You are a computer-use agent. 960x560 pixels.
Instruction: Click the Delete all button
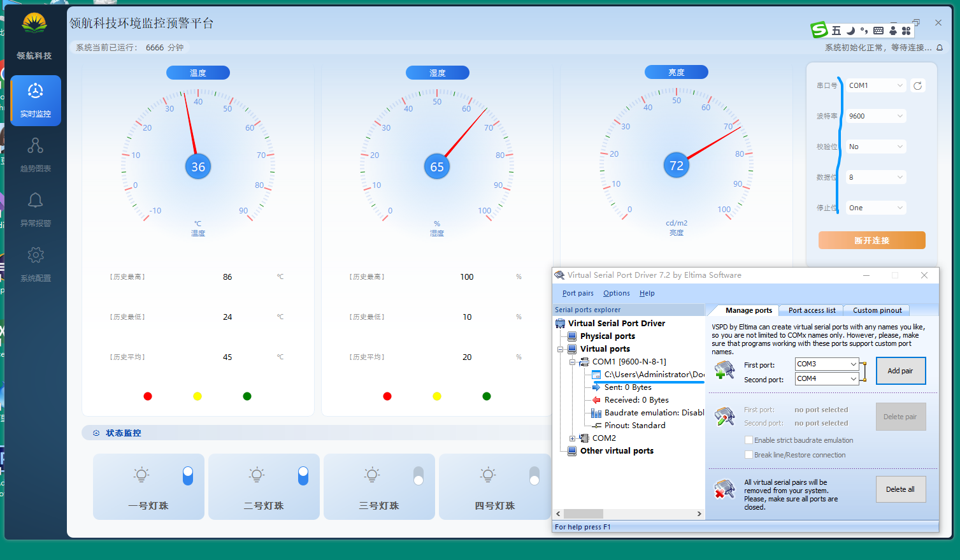pos(901,489)
